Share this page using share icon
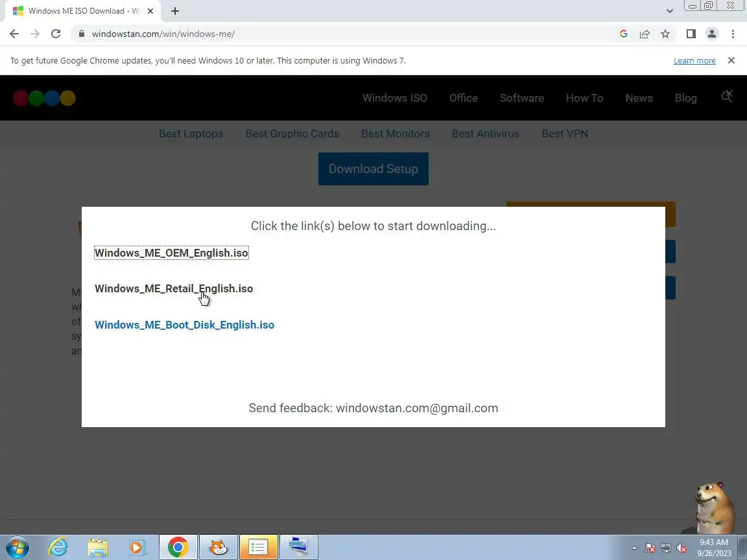 point(645,34)
